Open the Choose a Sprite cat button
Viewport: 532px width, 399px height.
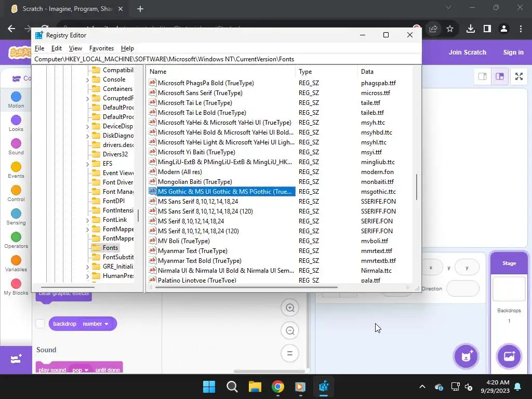[x=466, y=356]
